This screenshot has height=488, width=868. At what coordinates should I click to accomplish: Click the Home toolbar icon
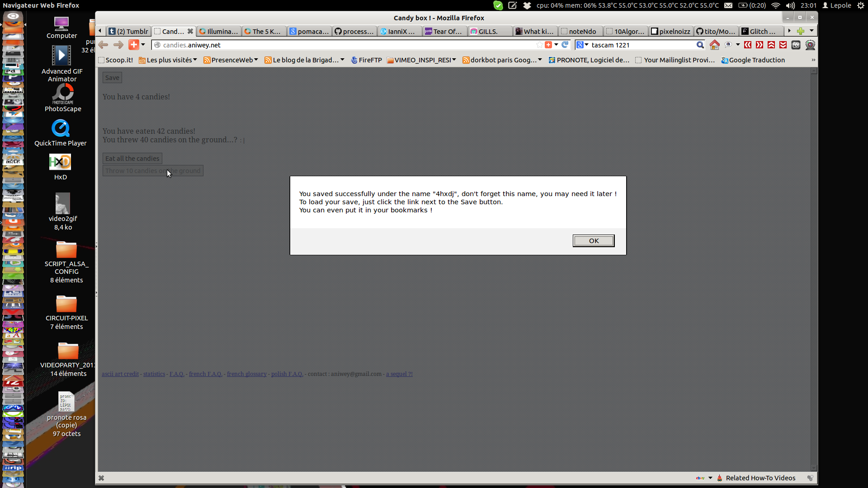714,45
